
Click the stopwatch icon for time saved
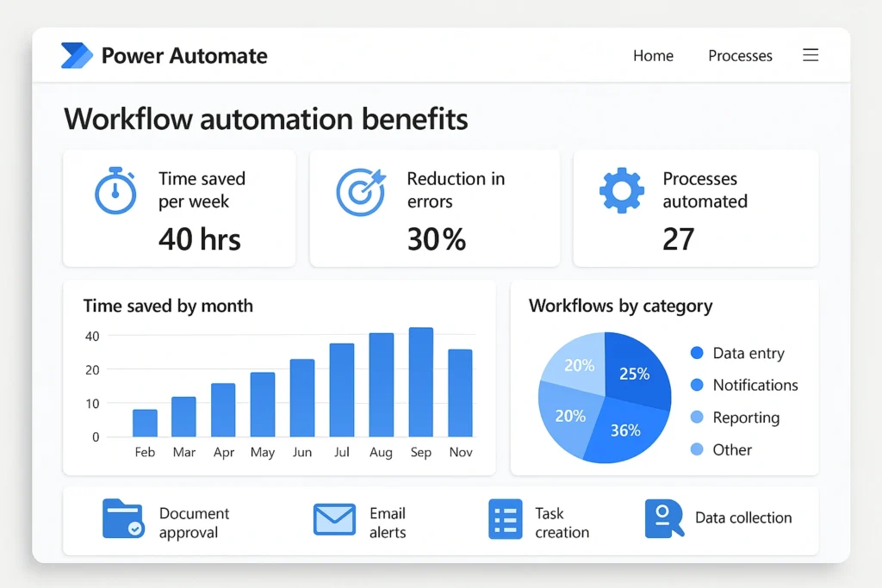pos(115,191)
